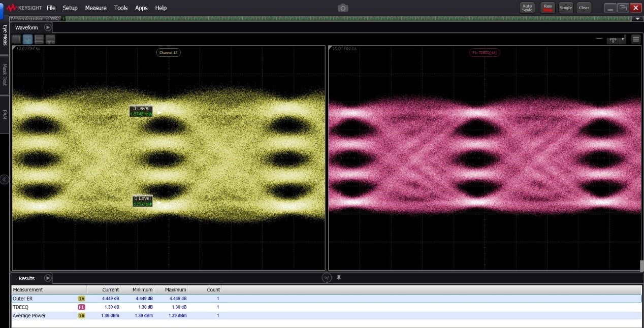
Task: Toggle Run/Stop acquisition
Action: click(548, 8)
